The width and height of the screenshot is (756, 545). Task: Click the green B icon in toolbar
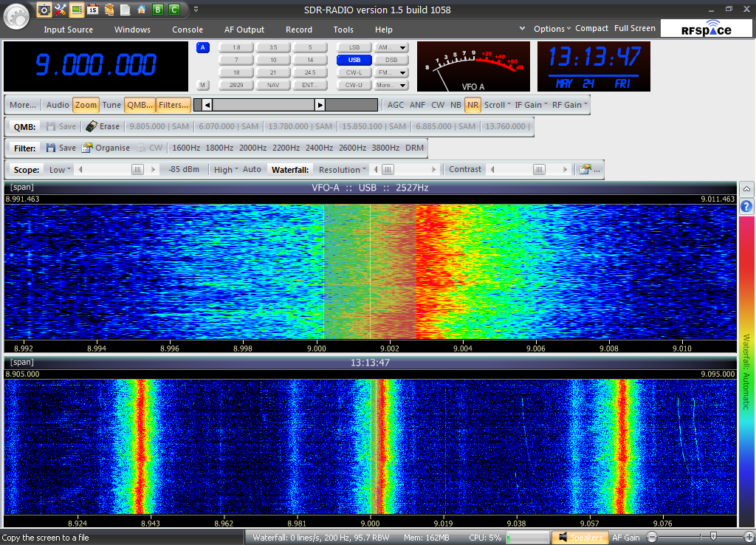157,10
